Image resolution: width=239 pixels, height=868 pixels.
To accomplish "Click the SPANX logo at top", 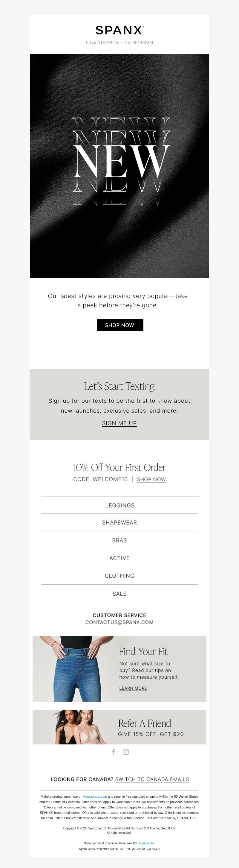I will click(x=119, y=30).
